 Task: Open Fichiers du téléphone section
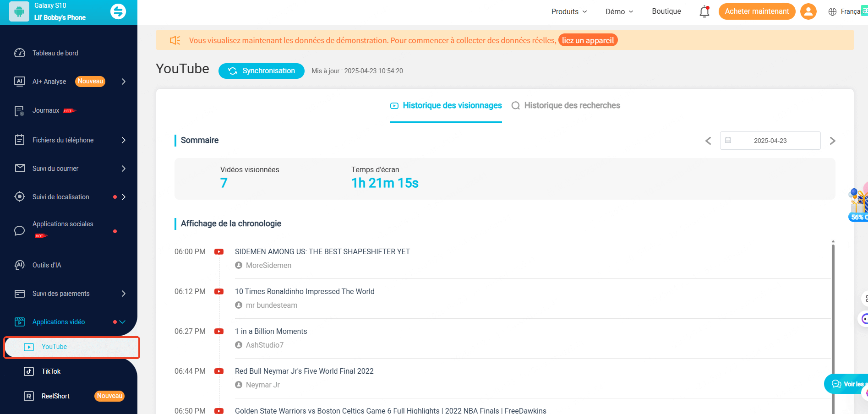63,140
